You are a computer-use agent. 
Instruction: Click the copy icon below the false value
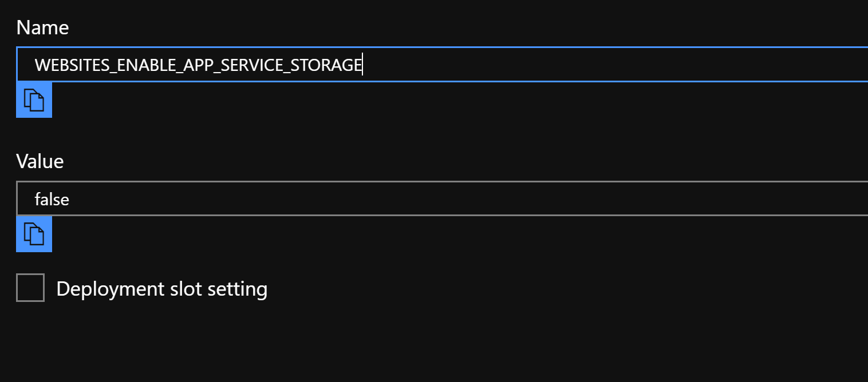pos(34,234)
